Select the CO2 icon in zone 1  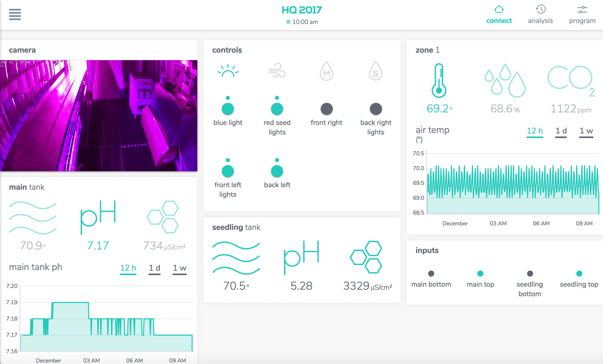pos(571,80)
